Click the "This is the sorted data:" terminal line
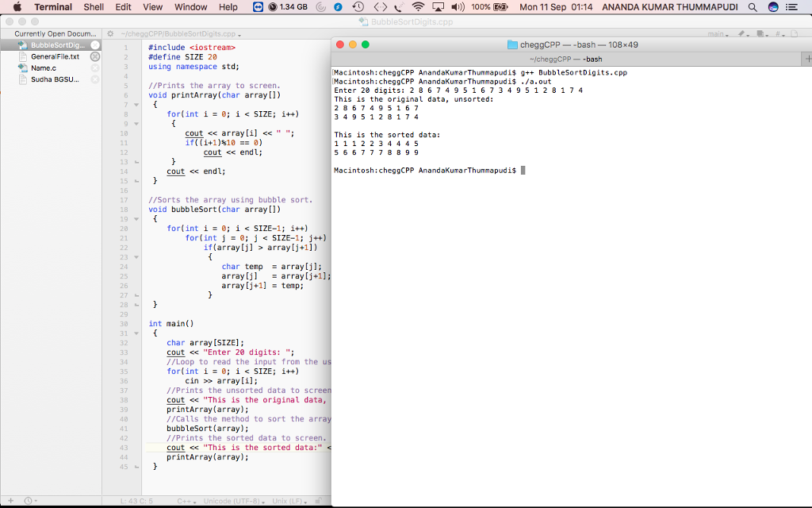The width and height of the screenshot is (812, 508). [x=387, y=135]
